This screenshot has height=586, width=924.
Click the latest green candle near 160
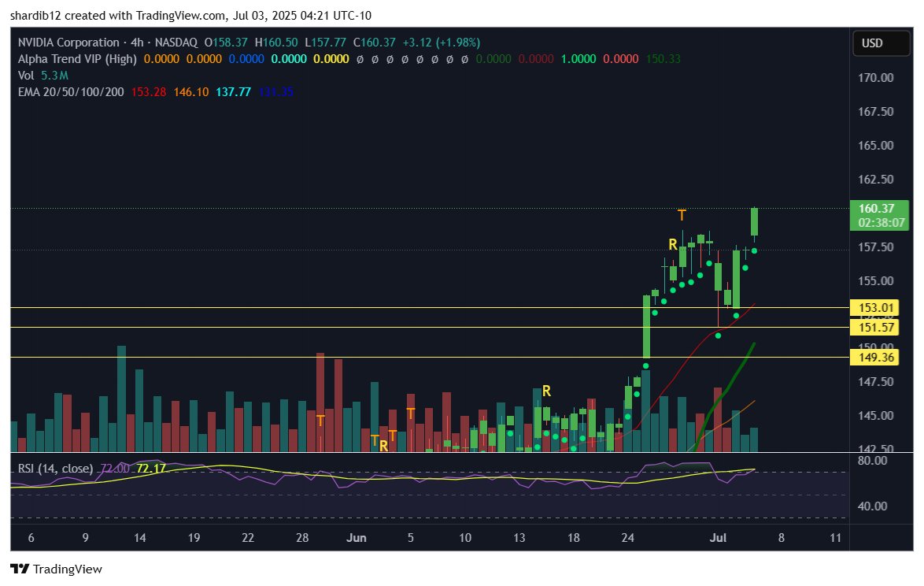[754, 222]
